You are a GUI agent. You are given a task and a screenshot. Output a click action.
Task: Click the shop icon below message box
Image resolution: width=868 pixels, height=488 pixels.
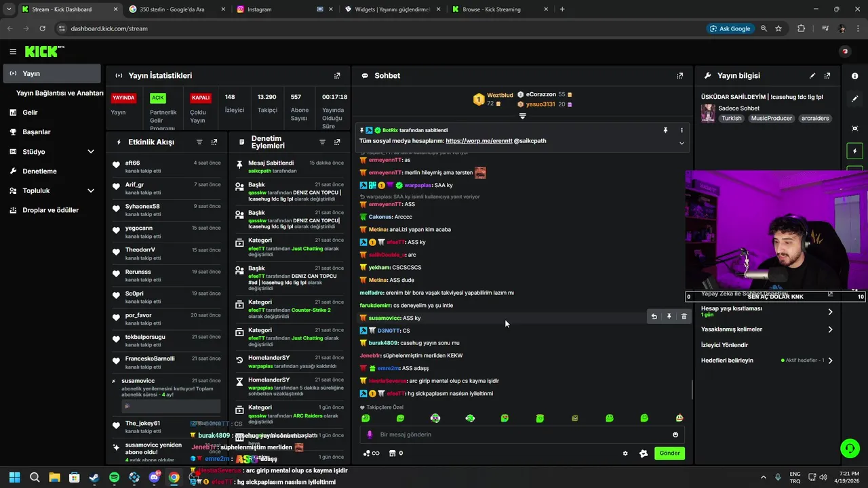[392, 453]
